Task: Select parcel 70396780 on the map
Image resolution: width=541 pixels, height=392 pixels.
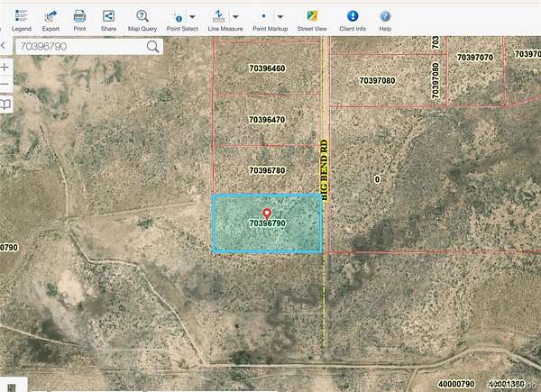Action: [x=267, y=170]
